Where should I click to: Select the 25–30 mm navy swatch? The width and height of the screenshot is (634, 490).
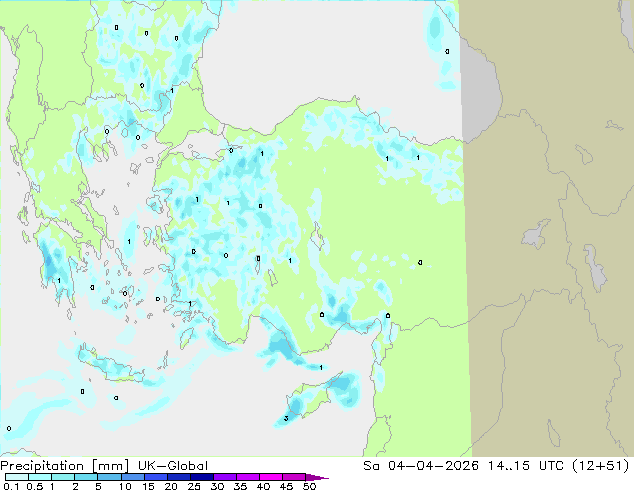click(x=201, y=477)
